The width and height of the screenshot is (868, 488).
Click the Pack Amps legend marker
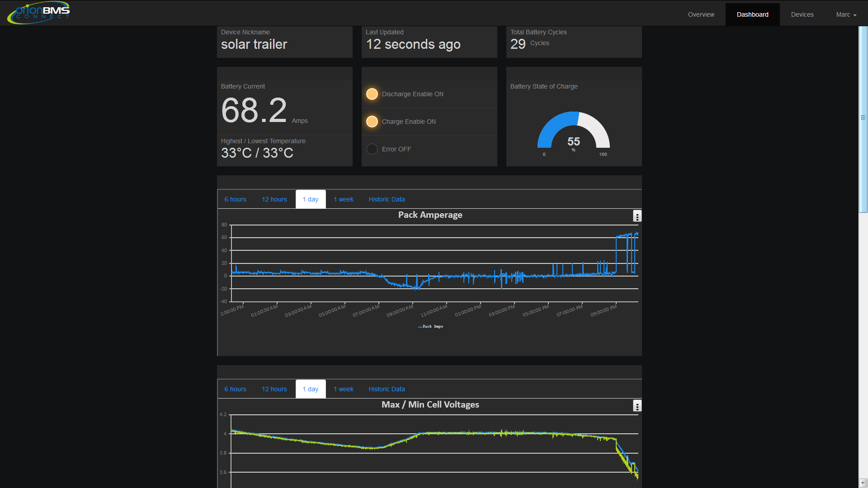[x=420, y=327]
